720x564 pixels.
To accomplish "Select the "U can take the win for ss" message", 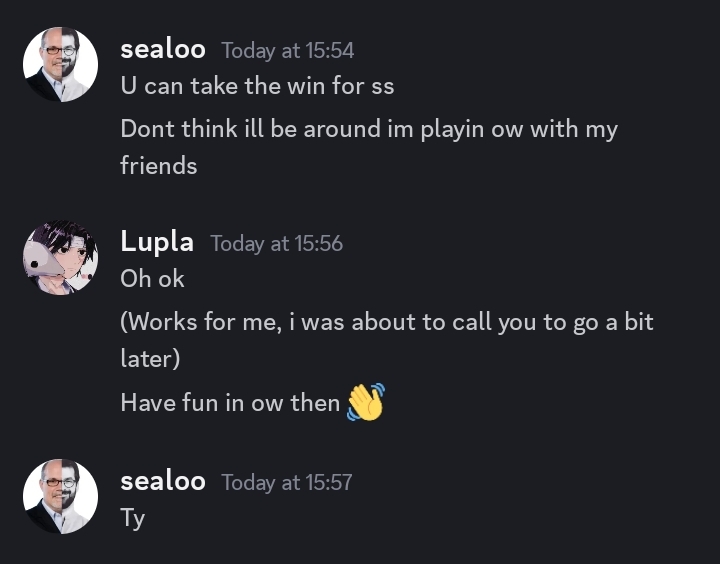I will pyautogui.click(x=257, y=86).
